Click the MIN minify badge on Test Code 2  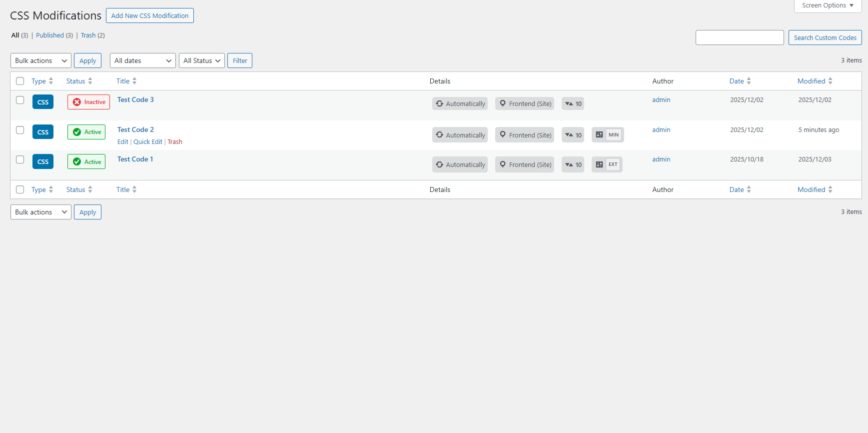[608, 134]
